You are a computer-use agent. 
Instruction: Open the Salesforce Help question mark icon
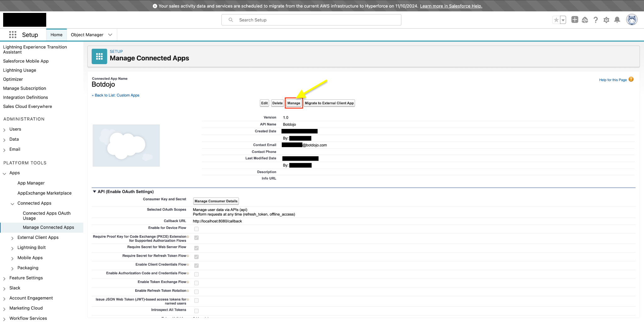coord(596,20)
